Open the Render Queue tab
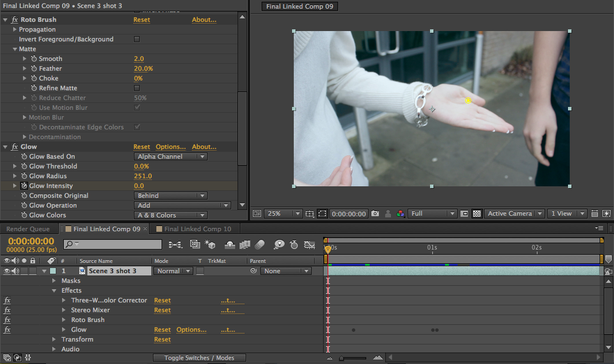614x364 pixels. [x=29, y=228]
